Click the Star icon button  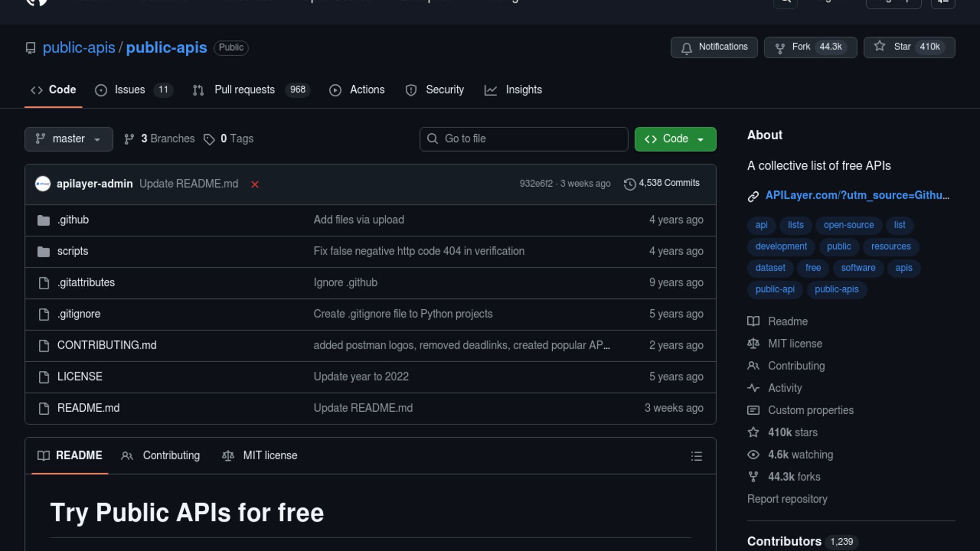(879, 46)
